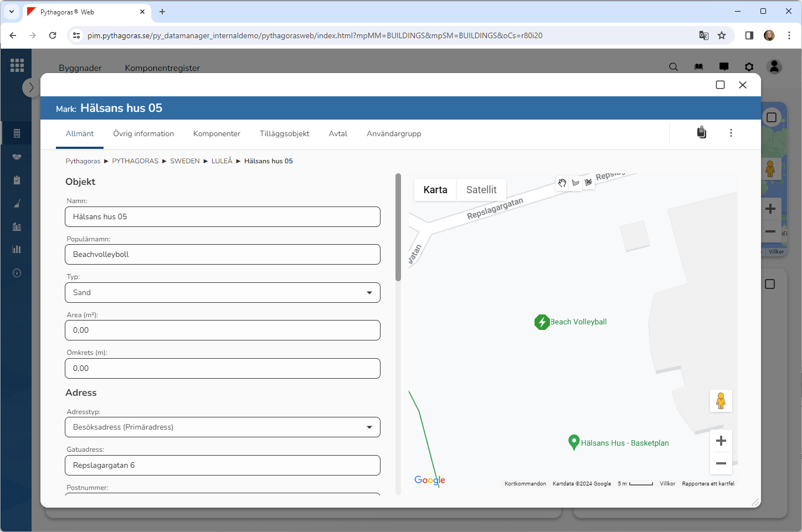Image resolution: width=802 pixels, height=532 pixels.
Task: Zoom out on the dialog map
Action: 721,463
